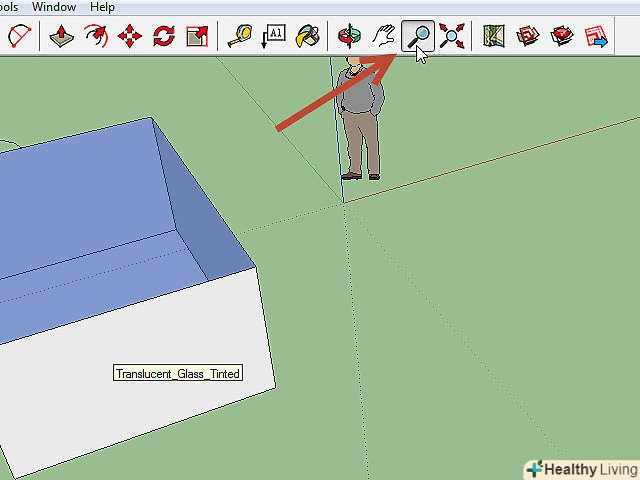Image resolution: width=640 pixels, height=480 pixels.
Task: Activate the Follow Me tool
Action: click(x=96, y=37)
